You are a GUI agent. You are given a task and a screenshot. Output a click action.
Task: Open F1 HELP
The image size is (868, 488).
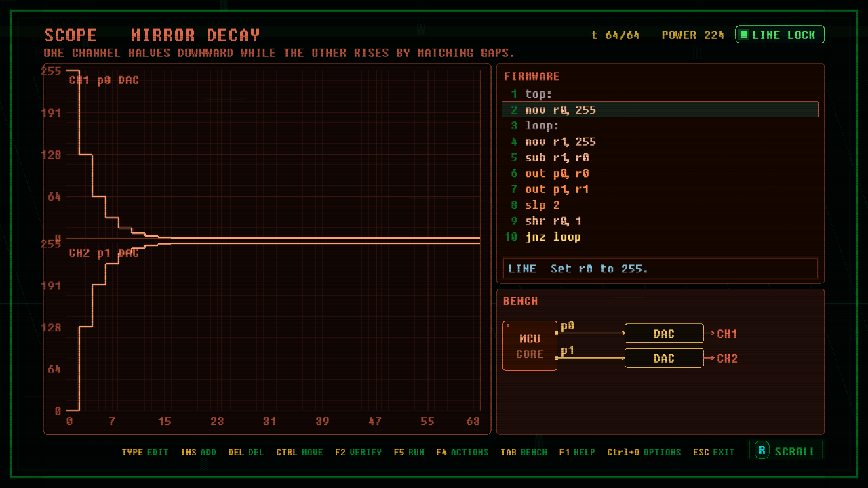click(577, 452)
